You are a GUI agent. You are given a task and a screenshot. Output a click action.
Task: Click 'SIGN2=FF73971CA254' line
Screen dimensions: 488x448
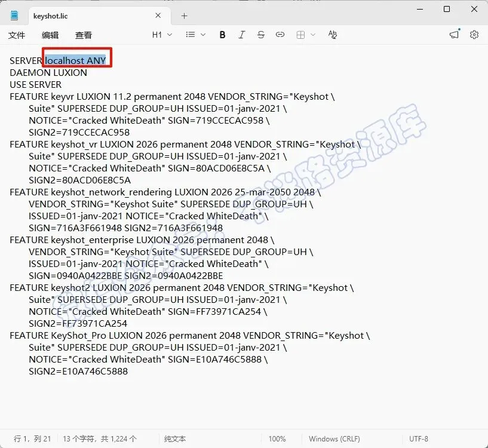point(78,324)
